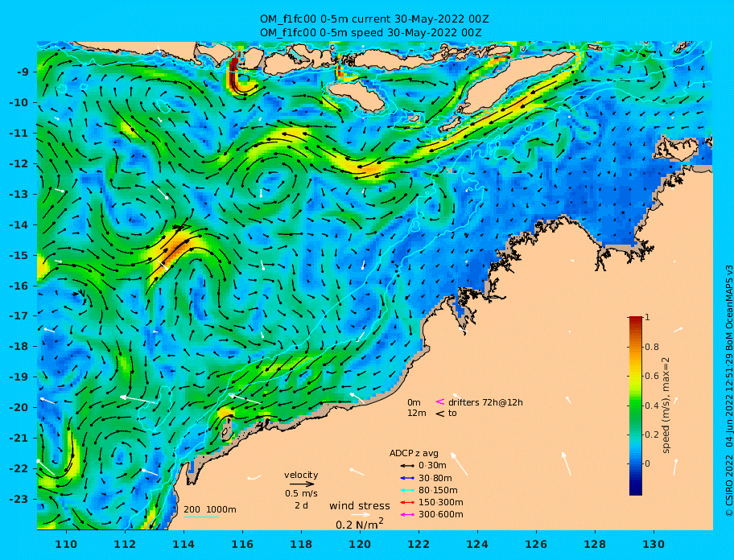Click the latitude -19 axis label

coord(19,377)
